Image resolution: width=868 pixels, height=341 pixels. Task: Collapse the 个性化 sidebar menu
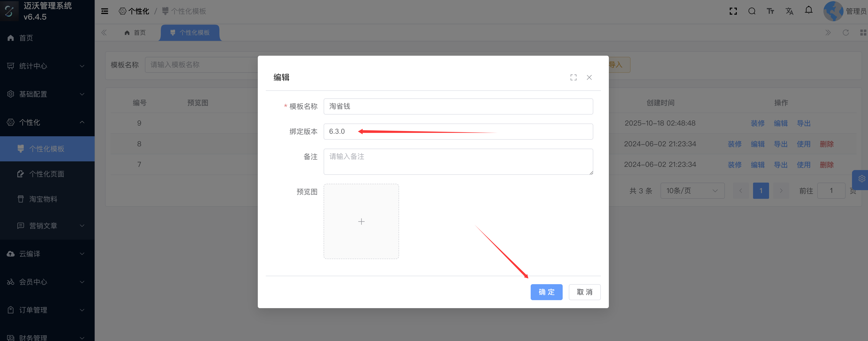[x=47, y=122]
